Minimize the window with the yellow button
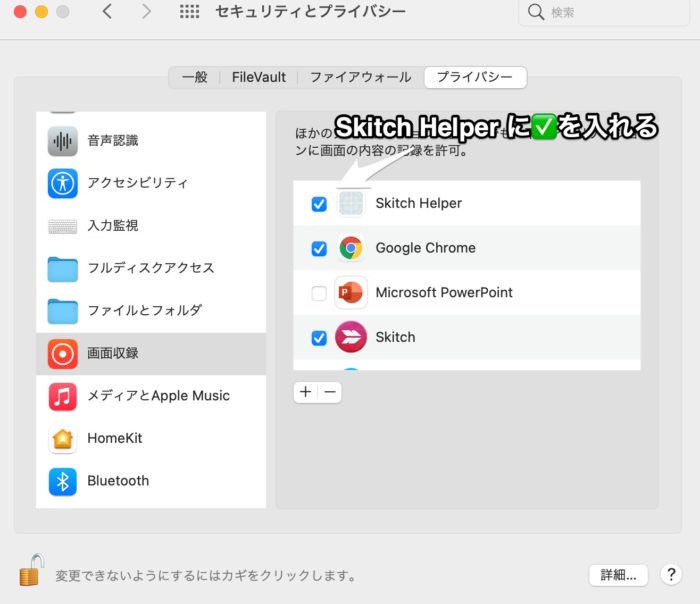The width and height of the screenshot is (700, 604). [42, 11]
